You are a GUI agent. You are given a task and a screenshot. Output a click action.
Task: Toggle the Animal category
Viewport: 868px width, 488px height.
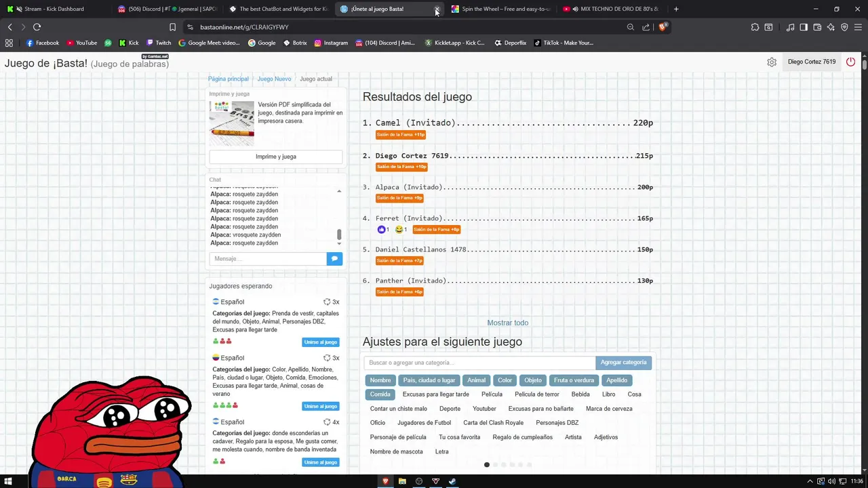(477, 380)
